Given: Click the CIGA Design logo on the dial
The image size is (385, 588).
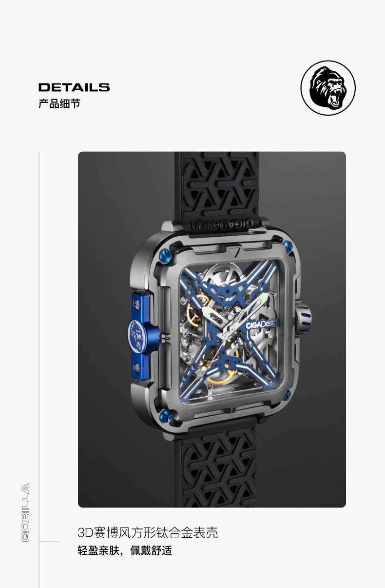Looking at the screenshot, I should pos(261,324).
